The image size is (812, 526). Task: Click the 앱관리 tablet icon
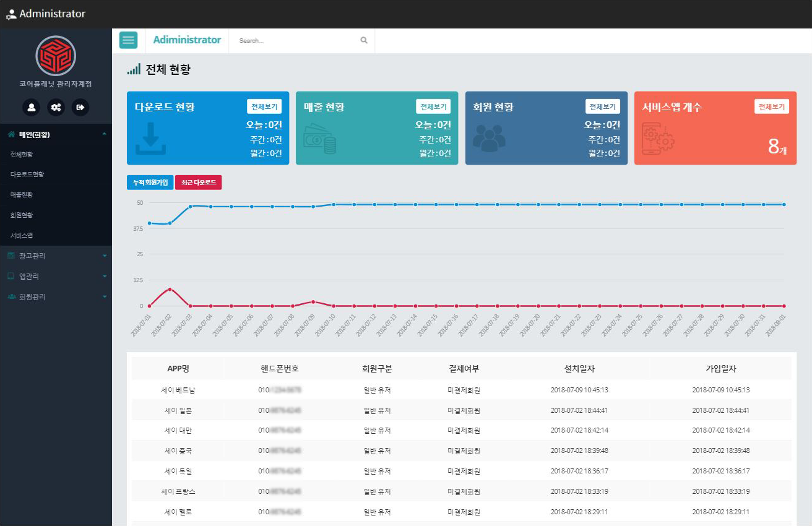pyautogui.click(x=11, y=276)
